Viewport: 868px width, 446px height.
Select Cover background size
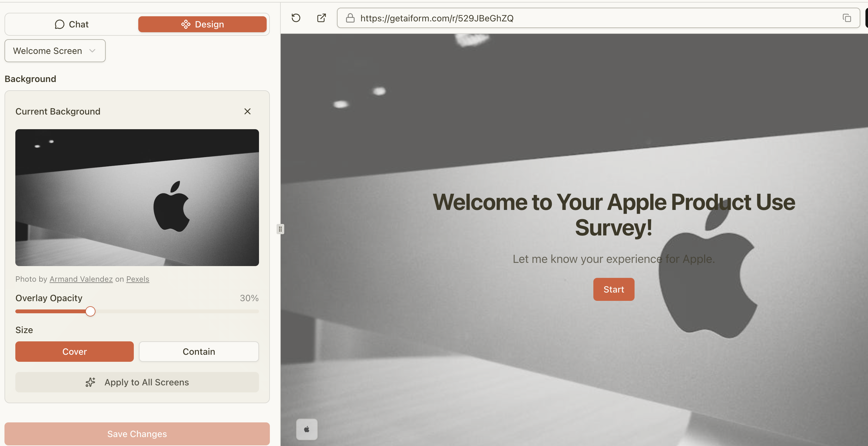(x=74, y=352)
